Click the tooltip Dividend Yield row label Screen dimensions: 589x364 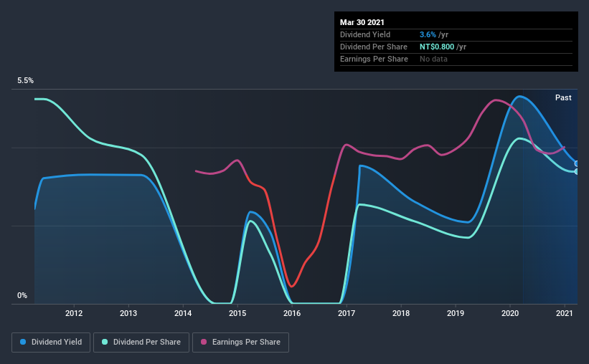[x=365, y=34]
